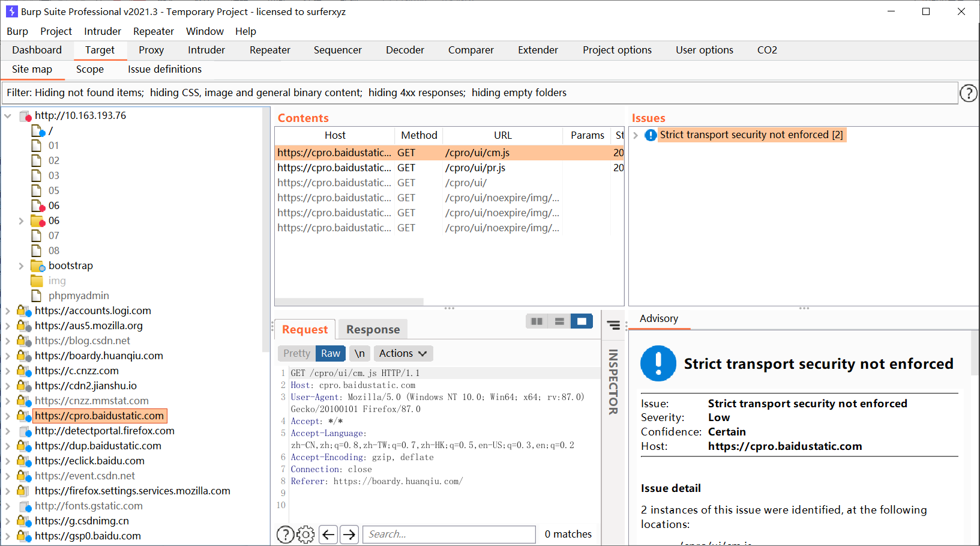Open the Advisory tab
Image resolution: width=980 pixels, height=546 pixels.
[x=659, y=318]
